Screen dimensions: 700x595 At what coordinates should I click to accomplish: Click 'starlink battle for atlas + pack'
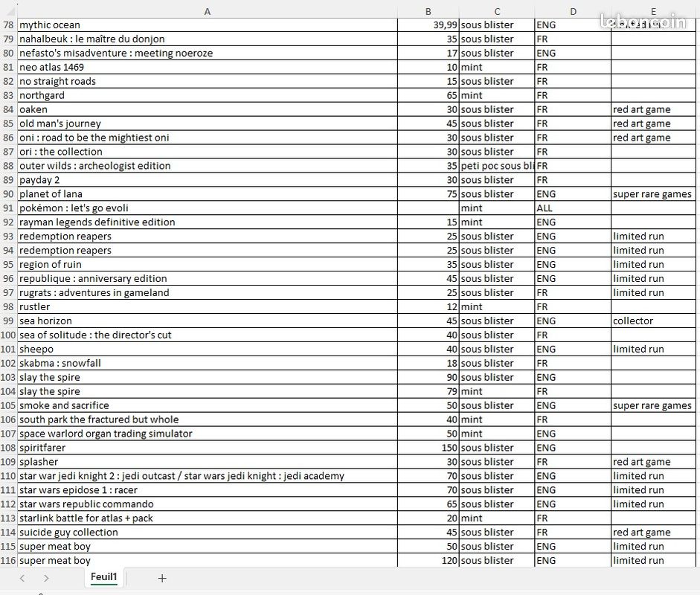tap(207, 518)
